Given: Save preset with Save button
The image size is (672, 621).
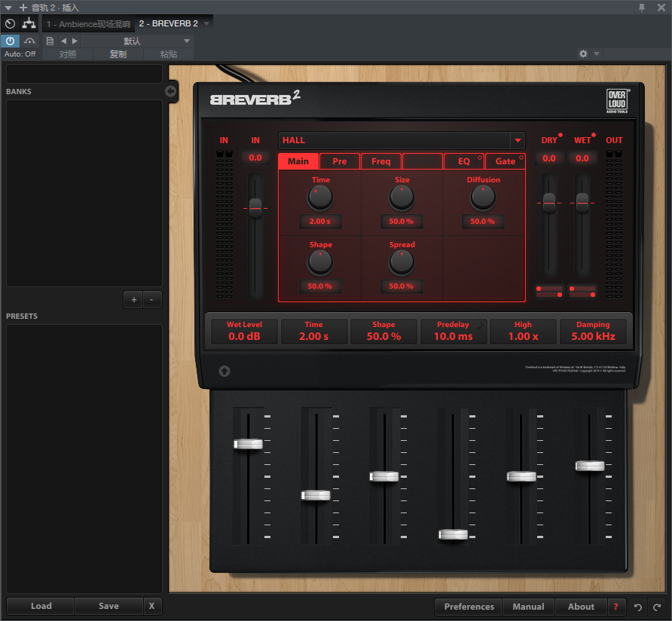Looking at the screenshot, I should (x=108, y=606).
